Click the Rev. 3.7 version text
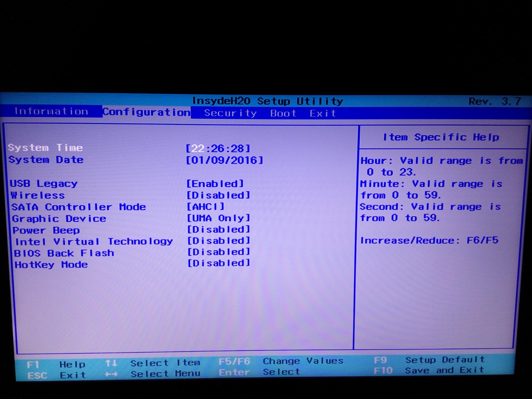 (x=495, y=102)
